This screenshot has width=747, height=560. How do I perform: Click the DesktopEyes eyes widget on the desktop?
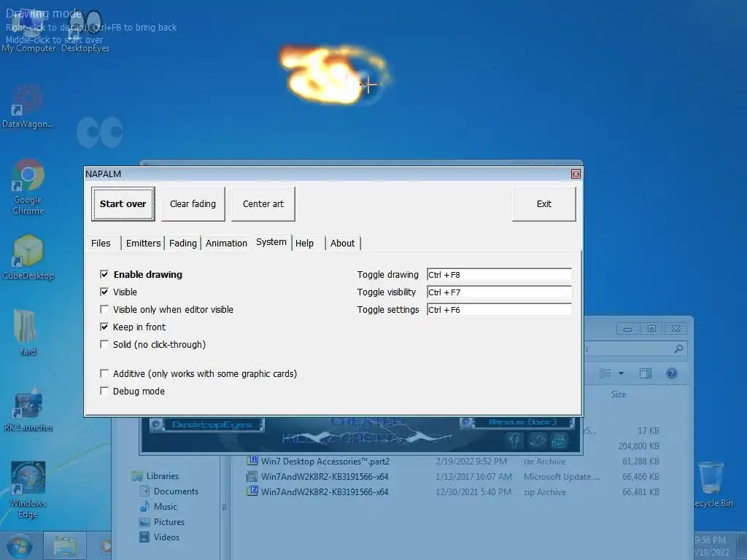(x=100, y=132)
